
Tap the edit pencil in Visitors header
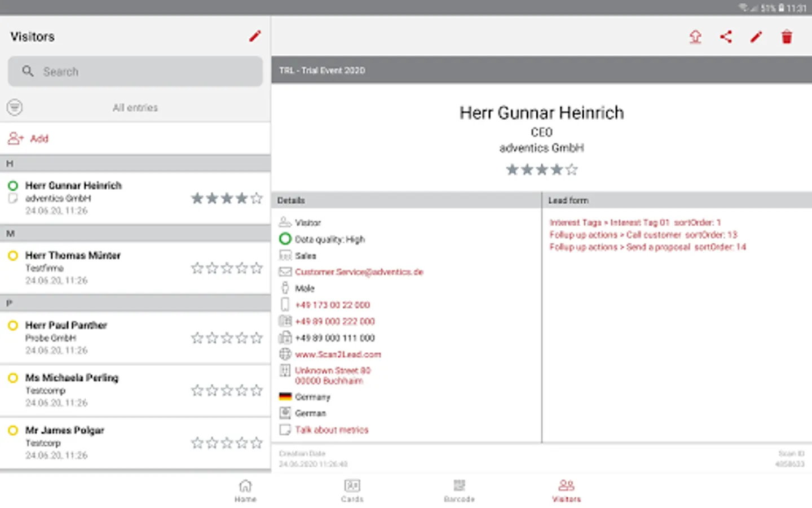tap(255, 36)
